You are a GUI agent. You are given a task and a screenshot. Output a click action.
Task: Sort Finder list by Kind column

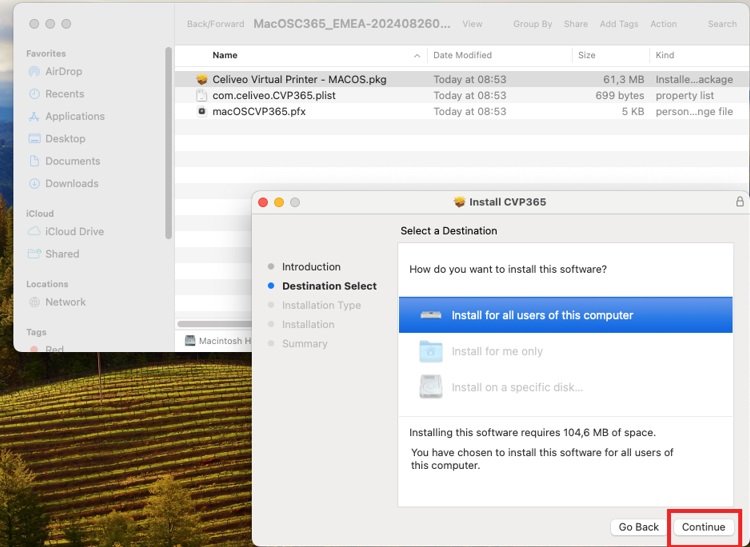(664, 55)
